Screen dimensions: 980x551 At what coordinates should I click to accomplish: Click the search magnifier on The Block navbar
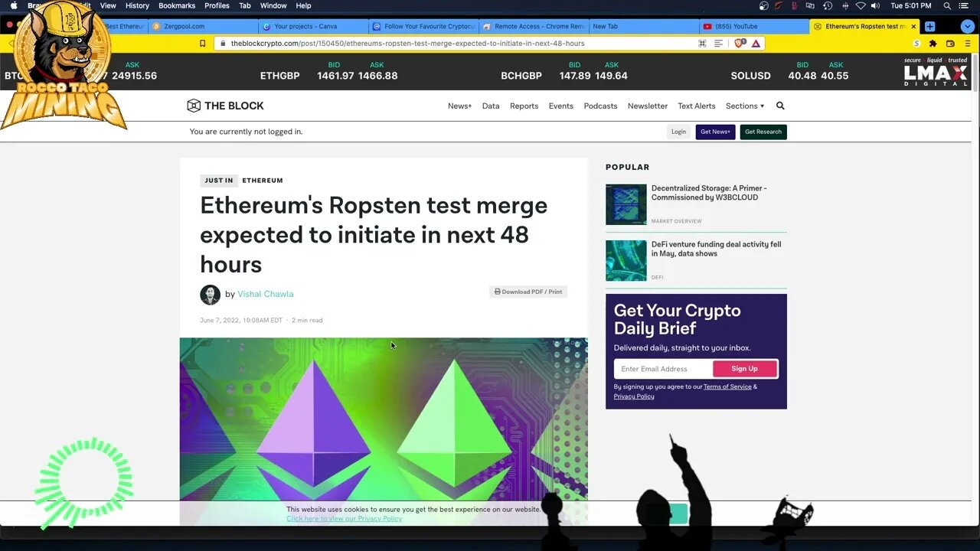click(780, 106)
